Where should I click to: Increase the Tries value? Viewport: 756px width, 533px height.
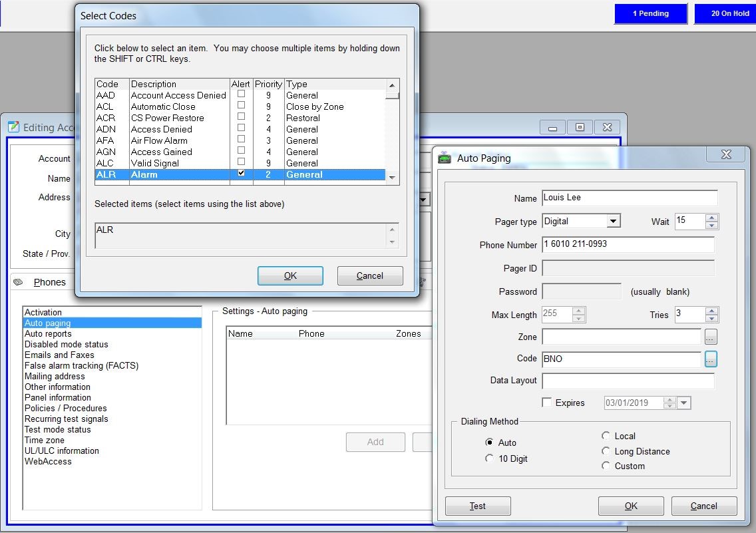[711, 311]
